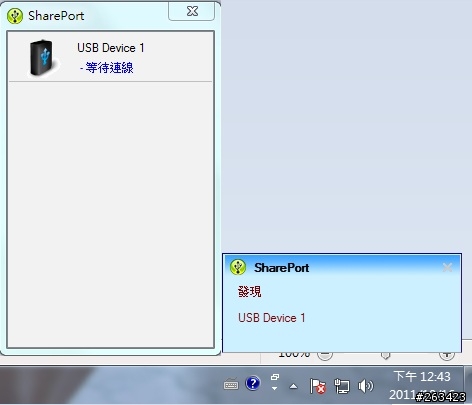Click the 發現 text in notification
The width and height of the screenshot is (472, 405).
(250, 291)
